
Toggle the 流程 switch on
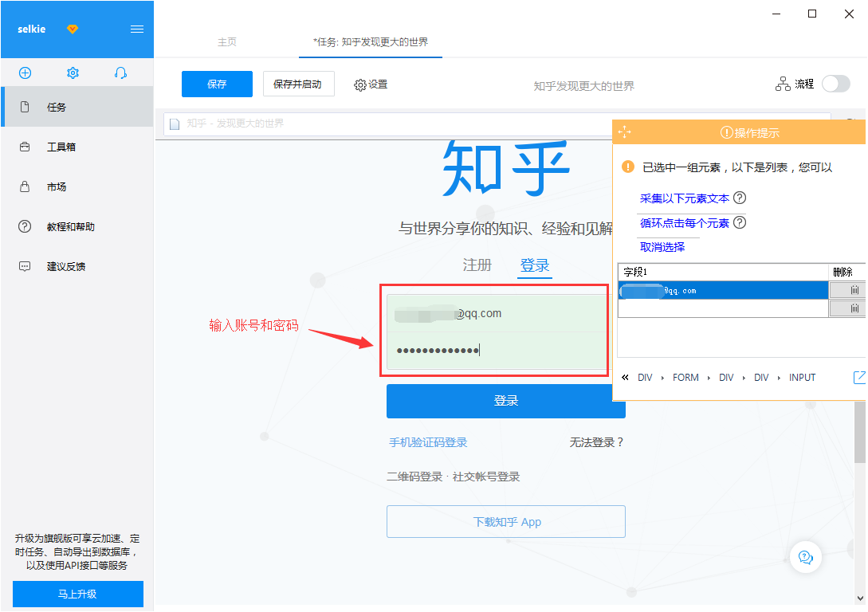[836, 84]
